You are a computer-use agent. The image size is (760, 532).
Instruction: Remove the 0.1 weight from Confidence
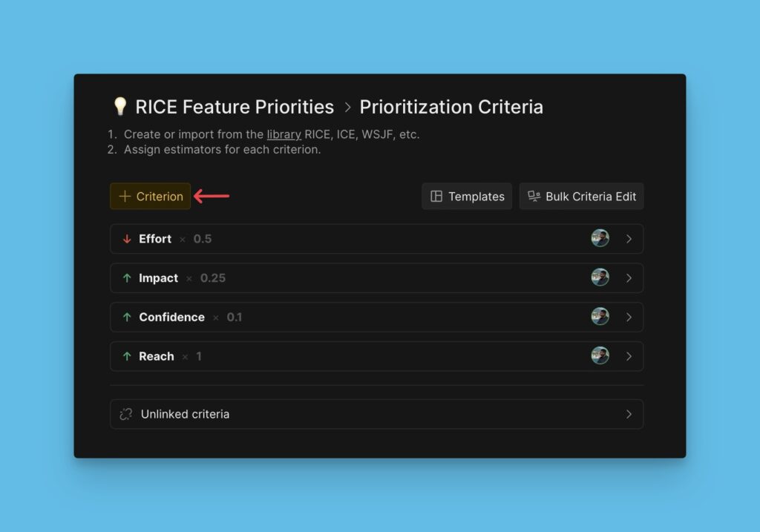tap(215, 317)
